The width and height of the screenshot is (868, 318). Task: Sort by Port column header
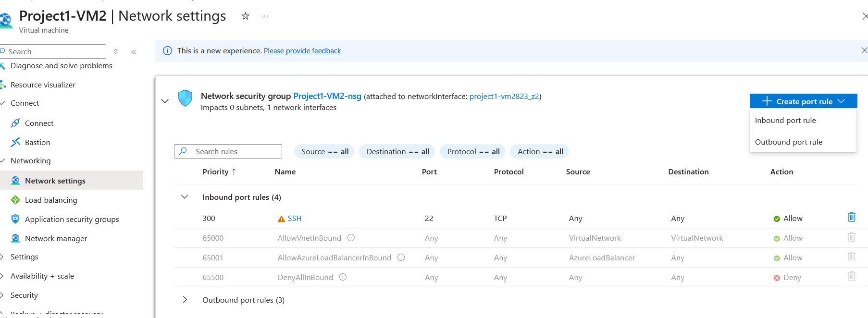[429, 171]
